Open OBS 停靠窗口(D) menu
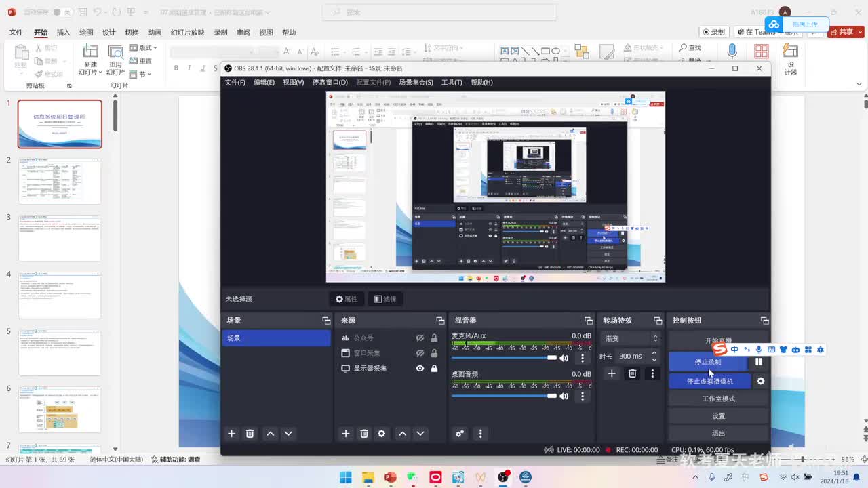 point(330,83)
